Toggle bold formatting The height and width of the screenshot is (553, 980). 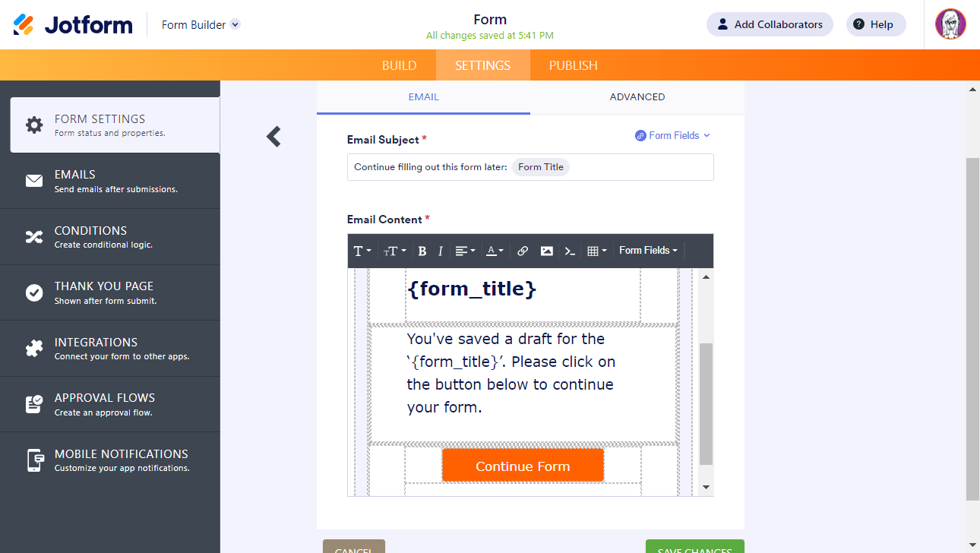tap(422, 251)
